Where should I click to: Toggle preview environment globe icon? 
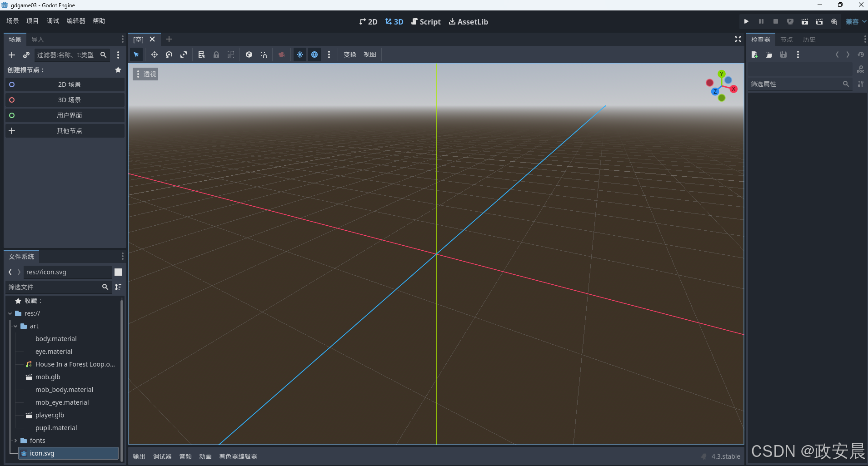click(x=314, y=55)
